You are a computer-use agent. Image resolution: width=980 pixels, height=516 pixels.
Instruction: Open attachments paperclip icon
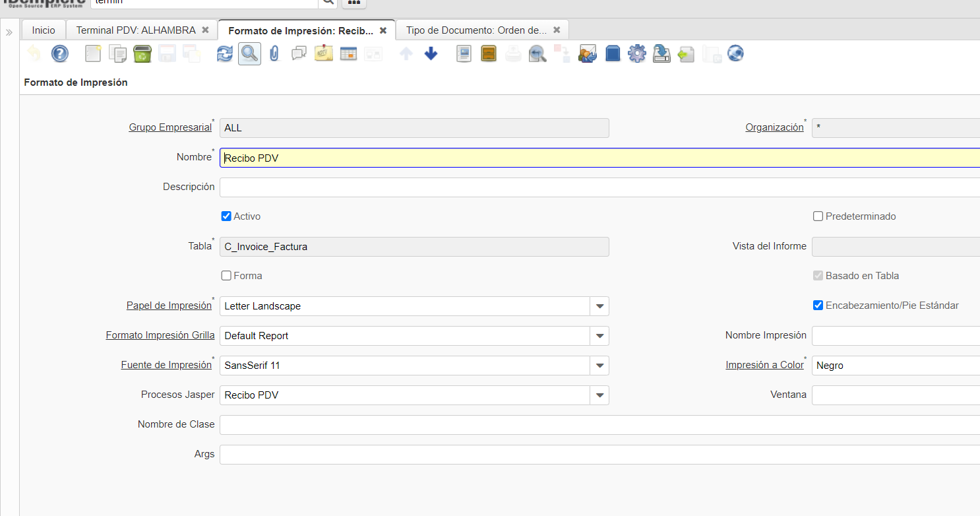(x=274, y=53)
